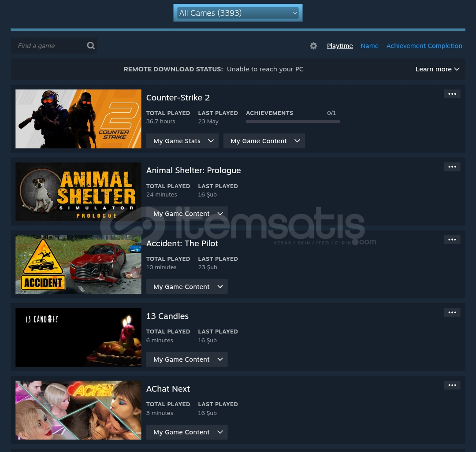Image resolution: width=476 pixels, height=452 pixels.
Task: Open AChat Next three-dot options menu
Action: tap(452, 385)
